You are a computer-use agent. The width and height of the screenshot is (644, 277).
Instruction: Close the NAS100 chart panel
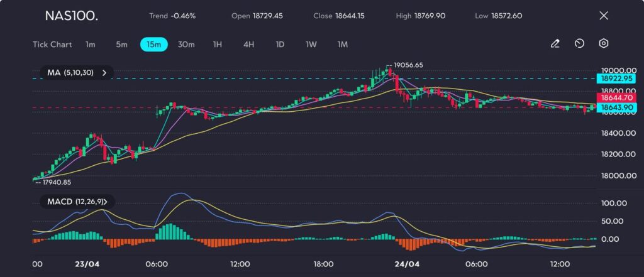coord(604,16)
